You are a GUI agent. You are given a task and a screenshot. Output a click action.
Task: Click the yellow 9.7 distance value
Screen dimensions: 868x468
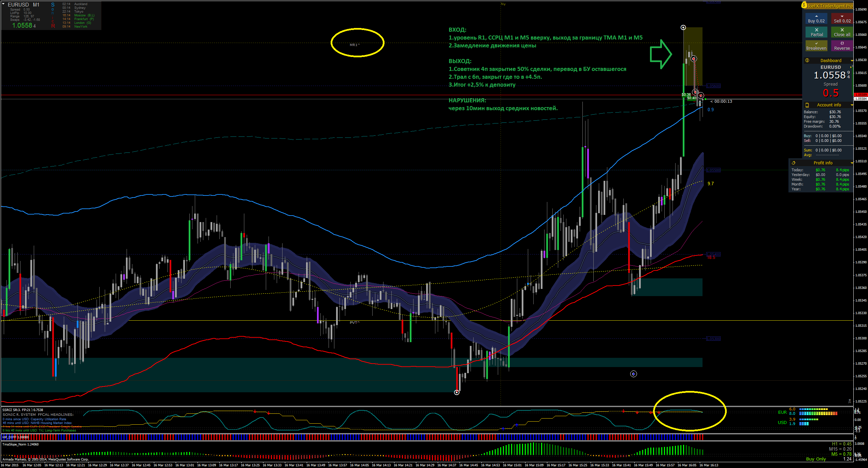(711, 184)
